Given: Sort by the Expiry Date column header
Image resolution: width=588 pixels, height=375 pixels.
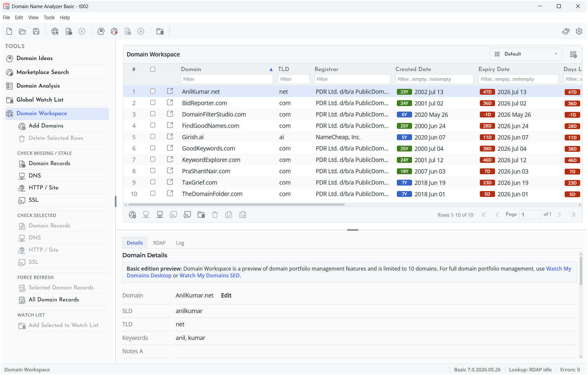Looking at the screenshot, I should point(494,69).
